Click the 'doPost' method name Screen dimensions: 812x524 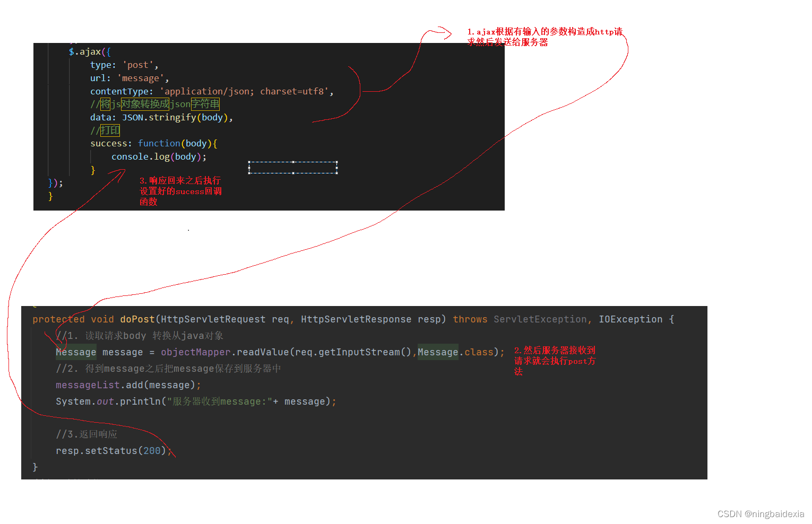137,319
